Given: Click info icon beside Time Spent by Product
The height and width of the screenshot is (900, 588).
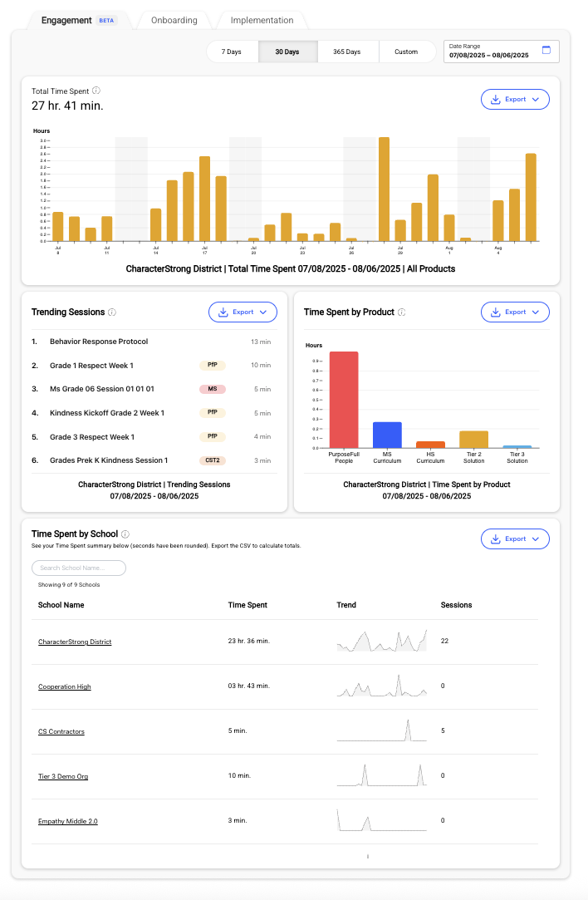Looking at the screenshot, I should point(401,312).
